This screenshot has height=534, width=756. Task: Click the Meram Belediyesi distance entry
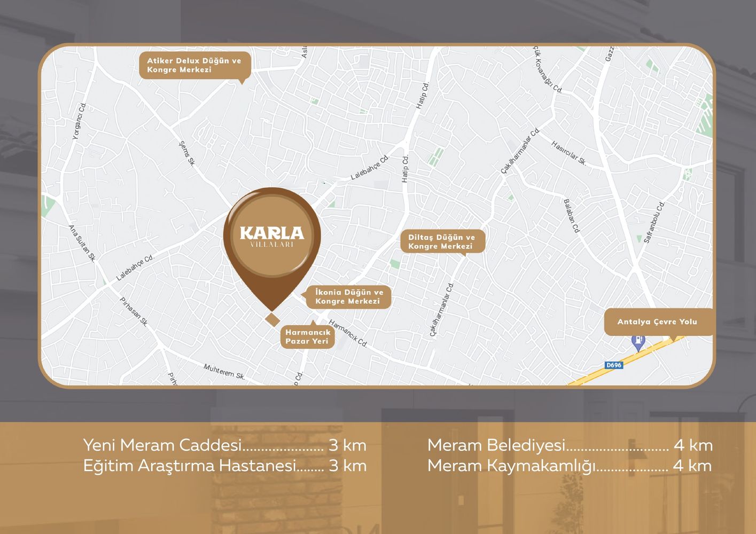[x=570, y=445]
